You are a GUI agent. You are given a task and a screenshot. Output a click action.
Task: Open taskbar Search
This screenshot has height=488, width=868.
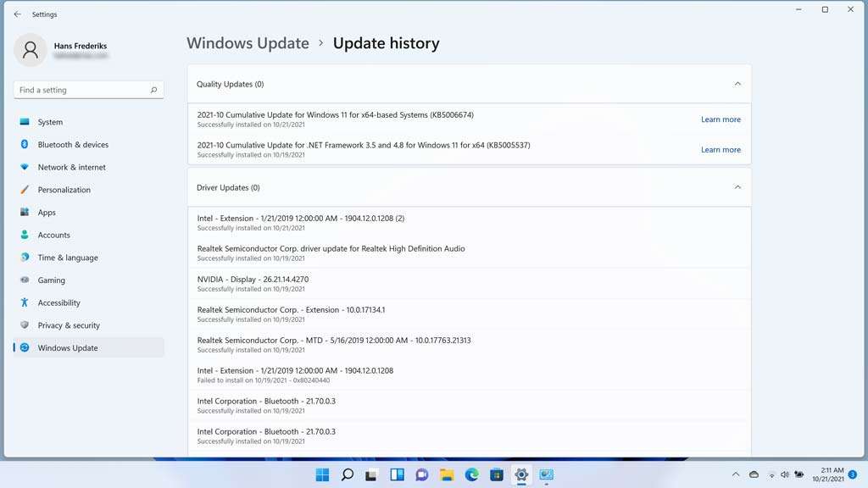click(347, 474)
